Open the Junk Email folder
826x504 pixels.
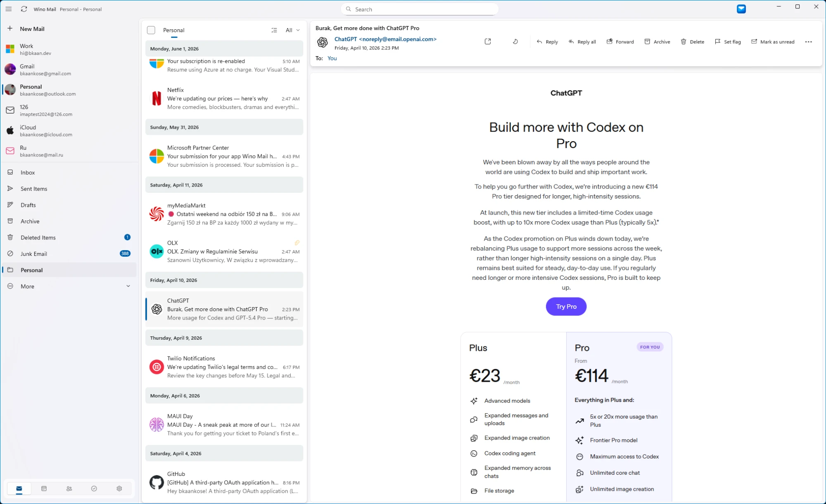[69, 253]
